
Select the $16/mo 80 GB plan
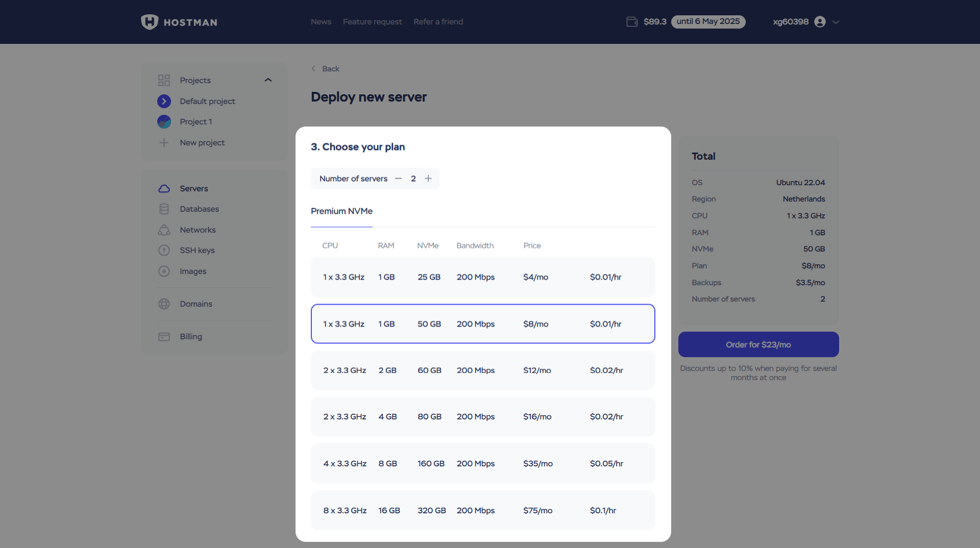pyautogui.click(x=483, y=416)
